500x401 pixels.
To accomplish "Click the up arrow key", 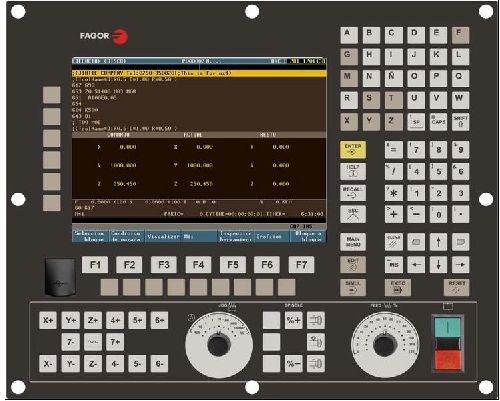I will point(438,242).
